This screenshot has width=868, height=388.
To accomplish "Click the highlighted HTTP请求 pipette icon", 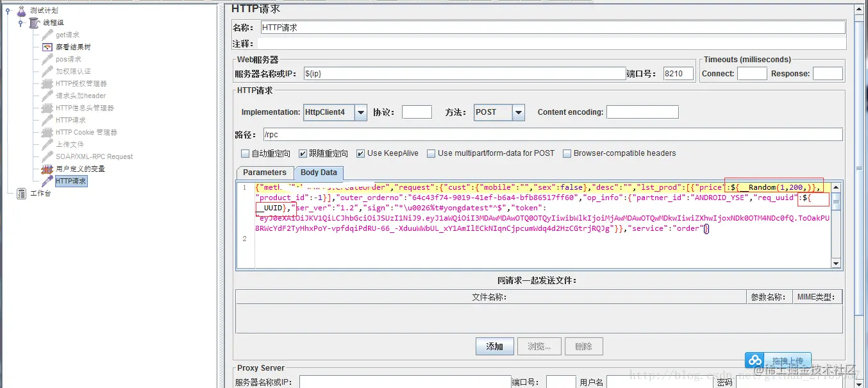I will 47,181.
